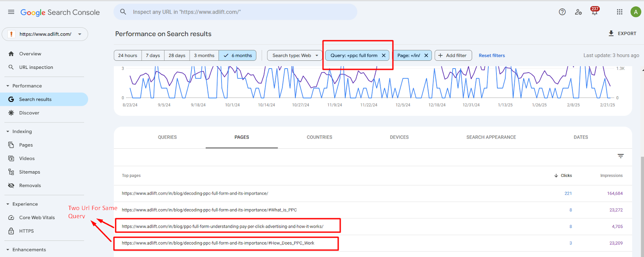Select the 3 months date range
Viewport: 644px width, 257px height.
204,56
